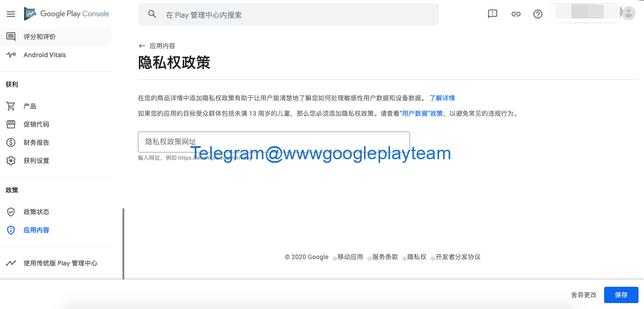Click the Android Vitals pulse icon
This screenshot has width=644, height=309.
[x=11, y=55]
